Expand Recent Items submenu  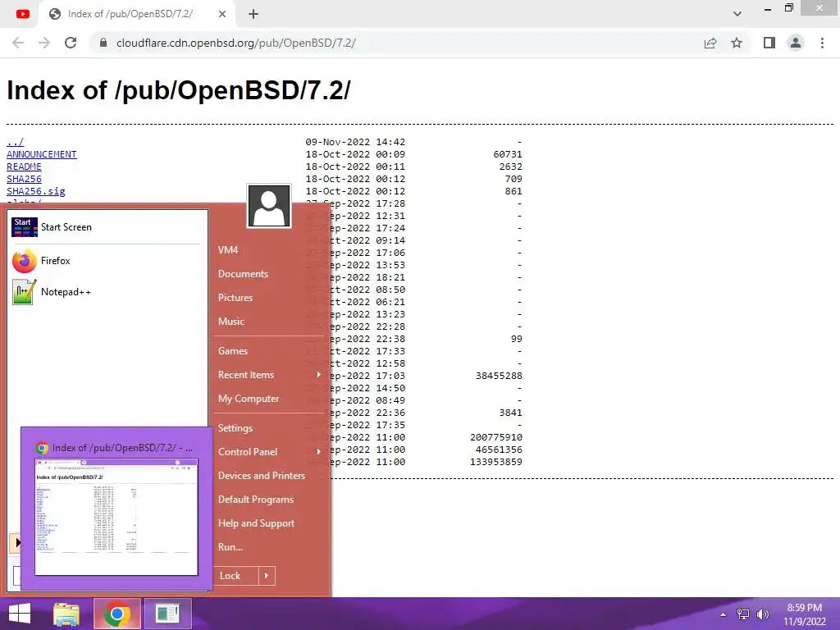click(x=269, y=375)
